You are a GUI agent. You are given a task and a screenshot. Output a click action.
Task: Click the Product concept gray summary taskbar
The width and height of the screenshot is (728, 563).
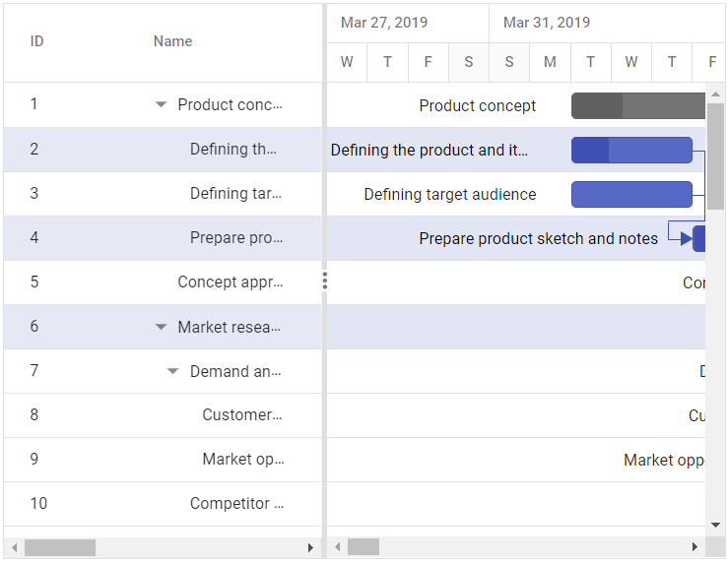point(638,105)
